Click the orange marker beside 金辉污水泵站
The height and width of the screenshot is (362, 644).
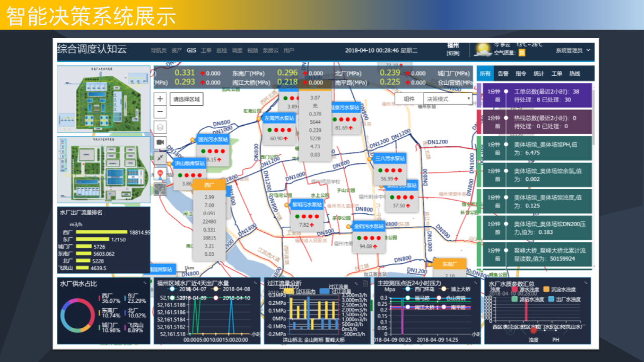[349, 227]
